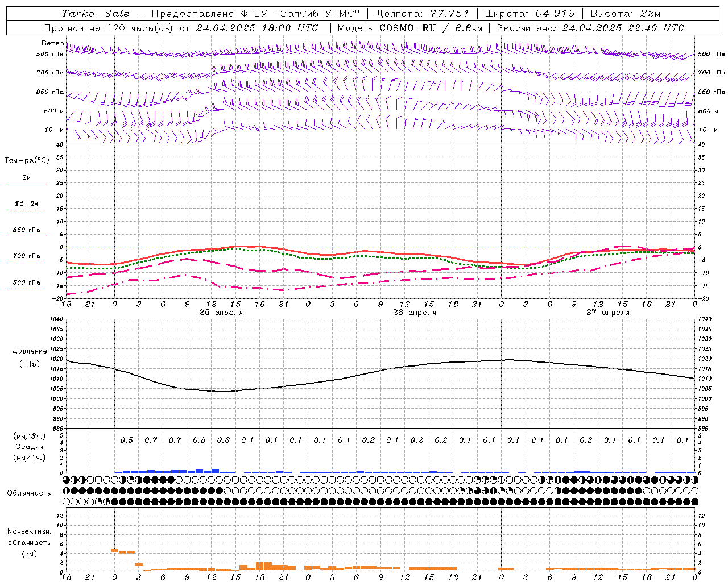Click the '27 апреля' date label
This screenshot has height=582, width=728.
[608, 313]
